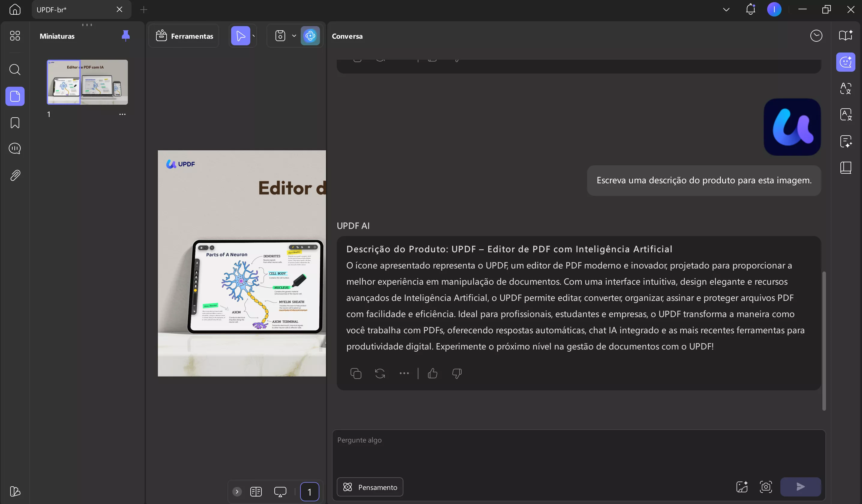Select the AI chat mode icon
The height and width of the screenshot is (504, 862).
[x=845, y=62]
